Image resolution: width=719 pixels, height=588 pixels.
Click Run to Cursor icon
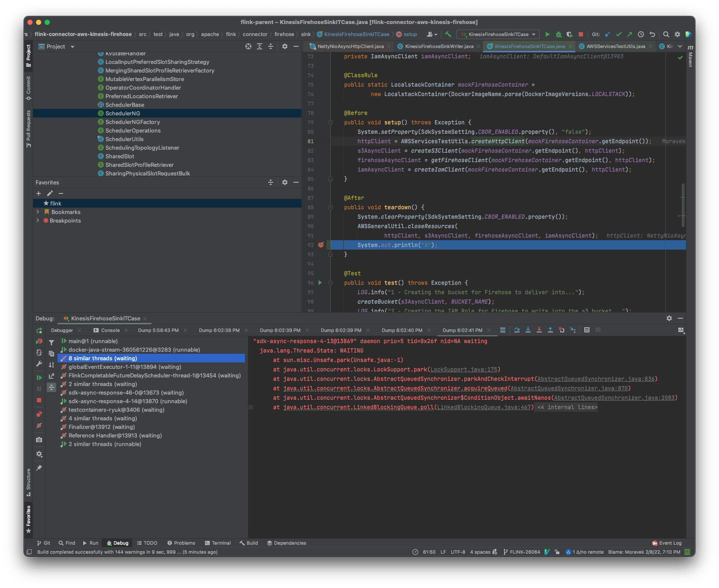click(573, 330)
